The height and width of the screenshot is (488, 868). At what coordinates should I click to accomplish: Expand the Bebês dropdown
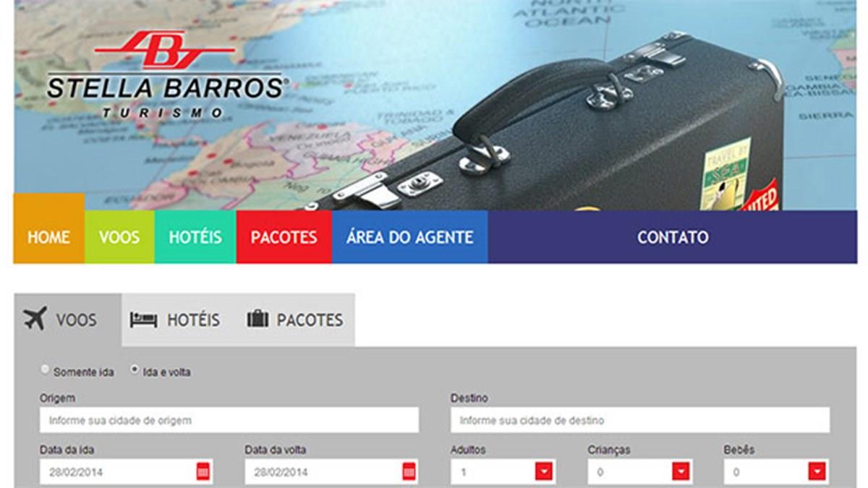[x=817, y=472]
